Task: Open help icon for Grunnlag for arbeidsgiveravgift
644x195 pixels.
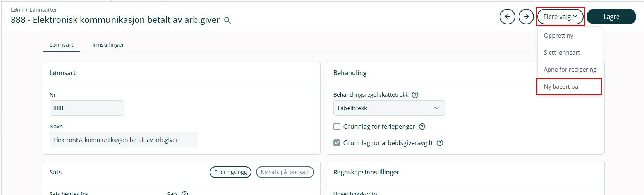Action: click(x=440, y=143)
